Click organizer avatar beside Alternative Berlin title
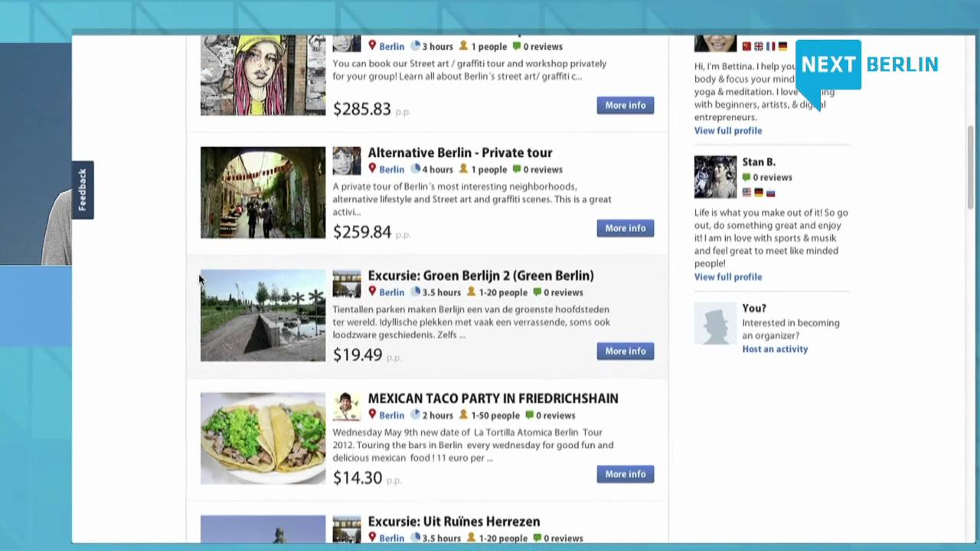Screen dimensions: 980x551 [347, 161]
